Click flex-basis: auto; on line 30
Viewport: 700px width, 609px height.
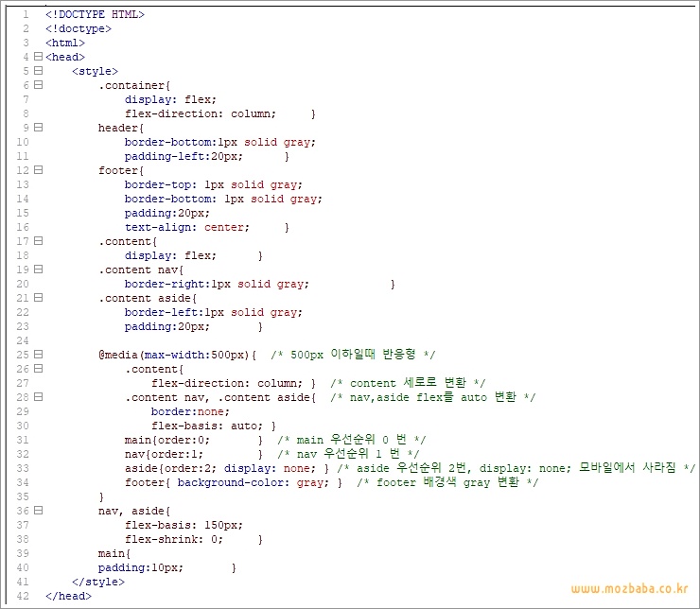click(207, 426)
